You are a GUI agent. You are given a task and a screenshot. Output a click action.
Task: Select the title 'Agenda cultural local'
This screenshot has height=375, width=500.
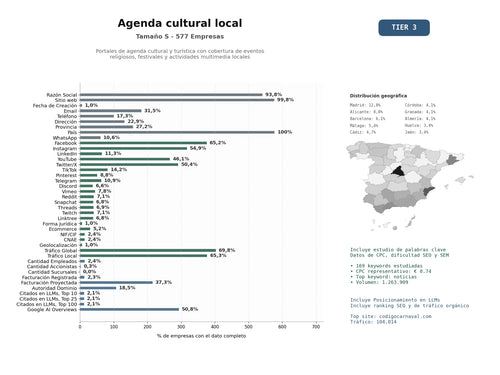click(180, 23)
